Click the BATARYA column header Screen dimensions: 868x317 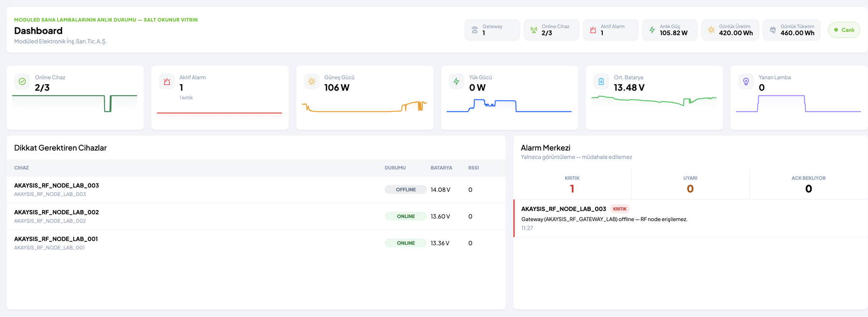(x=441, y=168)
